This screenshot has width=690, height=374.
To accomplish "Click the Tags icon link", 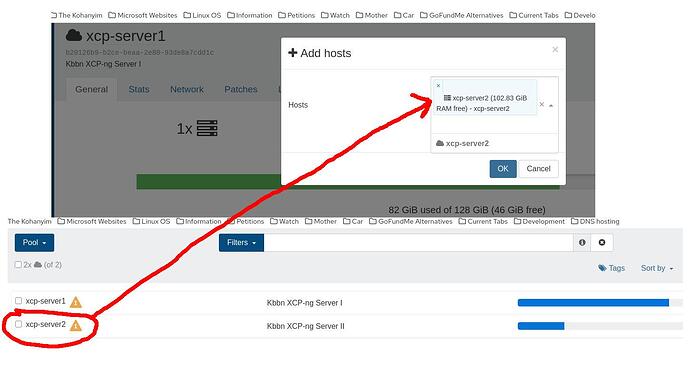I will click(x=612, y=268).
